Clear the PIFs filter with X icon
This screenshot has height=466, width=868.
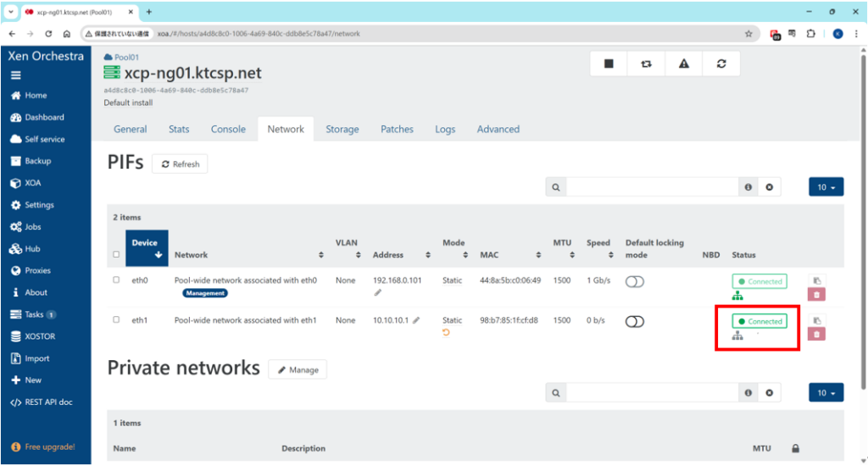coord(769,187)
